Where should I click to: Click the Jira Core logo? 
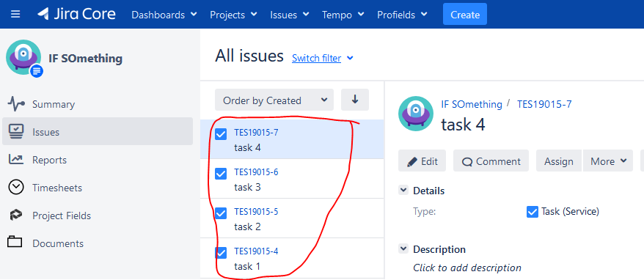[x=76, y=15]
